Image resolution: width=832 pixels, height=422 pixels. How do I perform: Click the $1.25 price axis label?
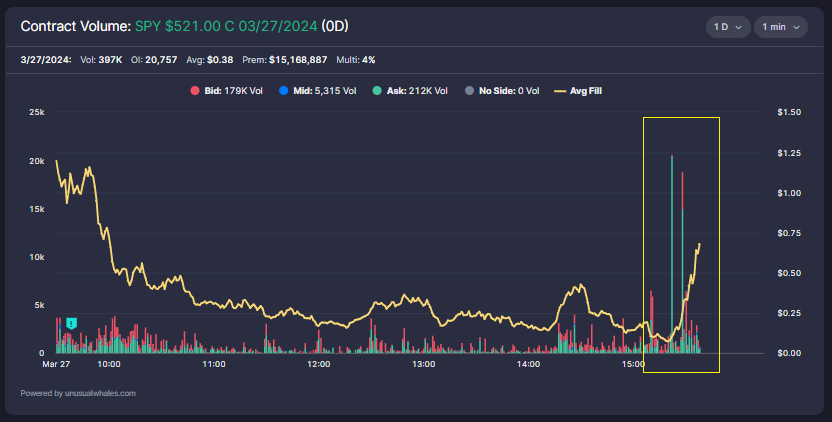tap(789, 153)
